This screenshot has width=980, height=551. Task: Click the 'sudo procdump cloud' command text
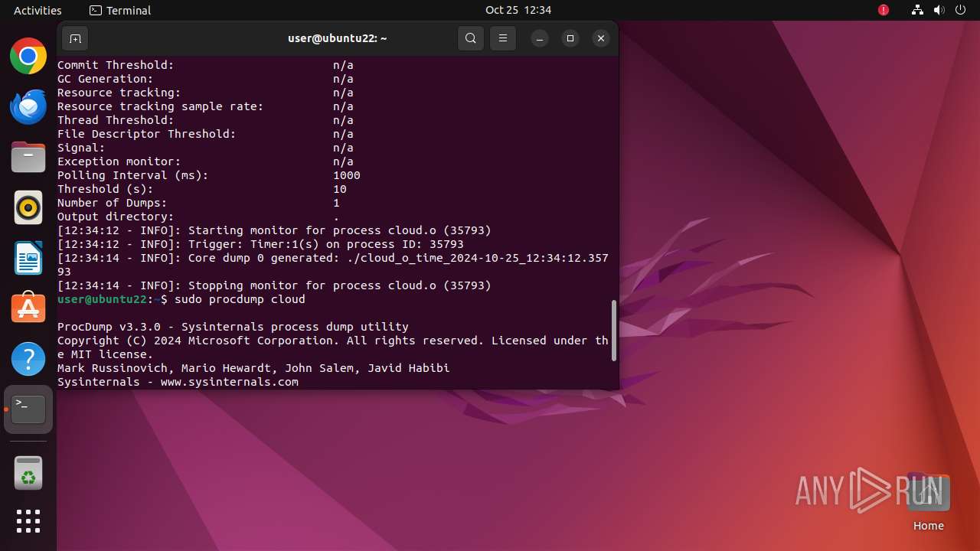coord(240,299)
